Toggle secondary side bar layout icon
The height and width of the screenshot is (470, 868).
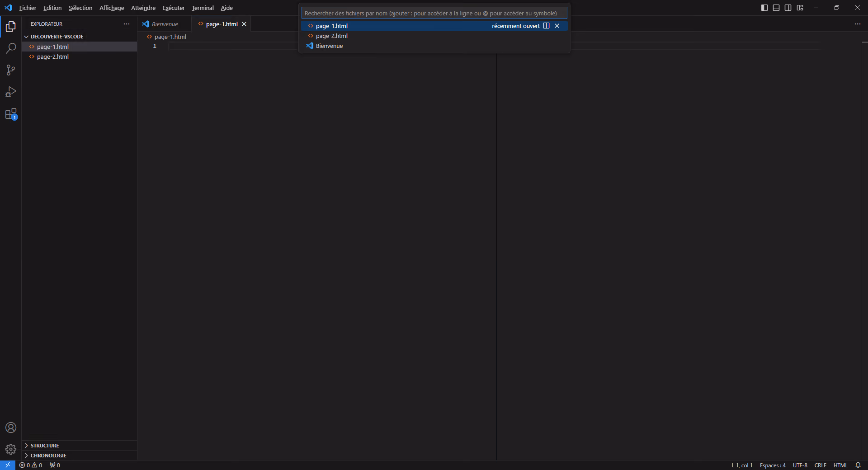(788, 8)
